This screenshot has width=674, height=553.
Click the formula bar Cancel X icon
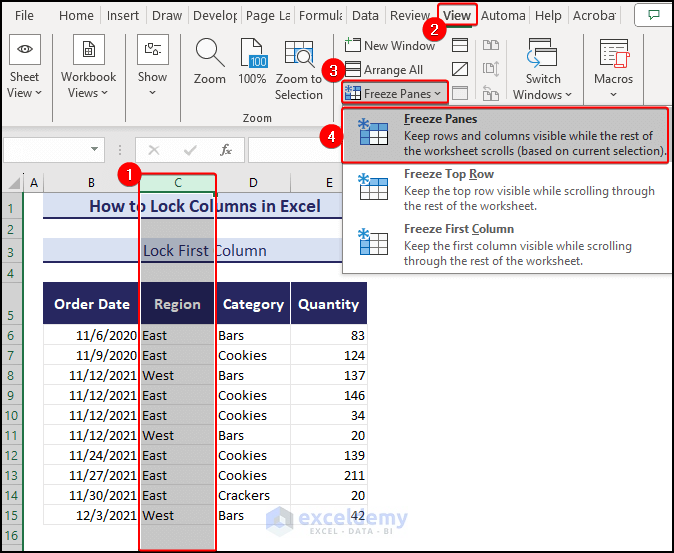coord(154,150)
